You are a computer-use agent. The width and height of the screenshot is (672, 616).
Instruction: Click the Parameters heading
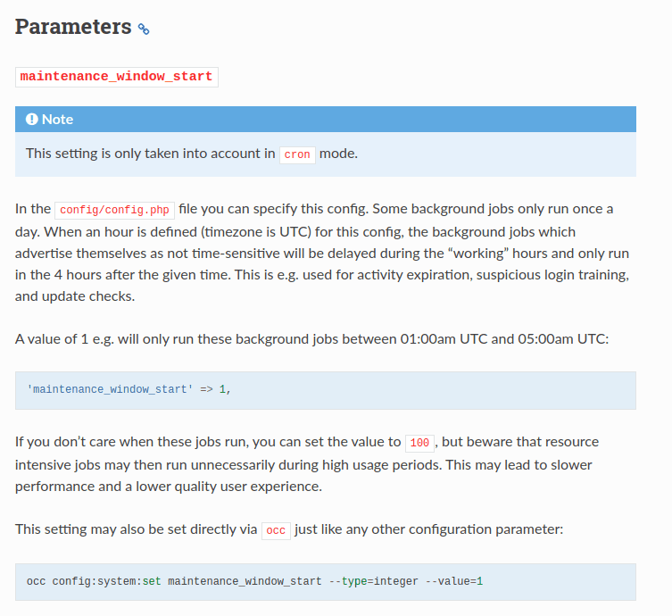point(73,27)
